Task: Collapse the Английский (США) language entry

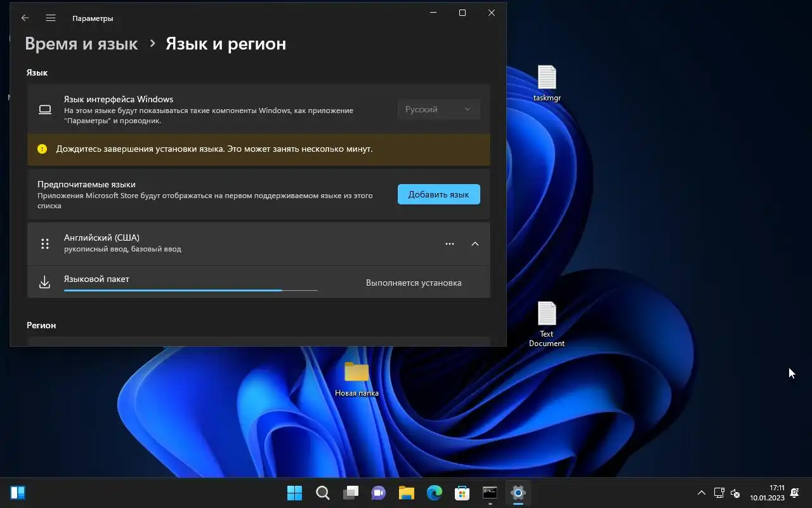Action: point(475,244)
